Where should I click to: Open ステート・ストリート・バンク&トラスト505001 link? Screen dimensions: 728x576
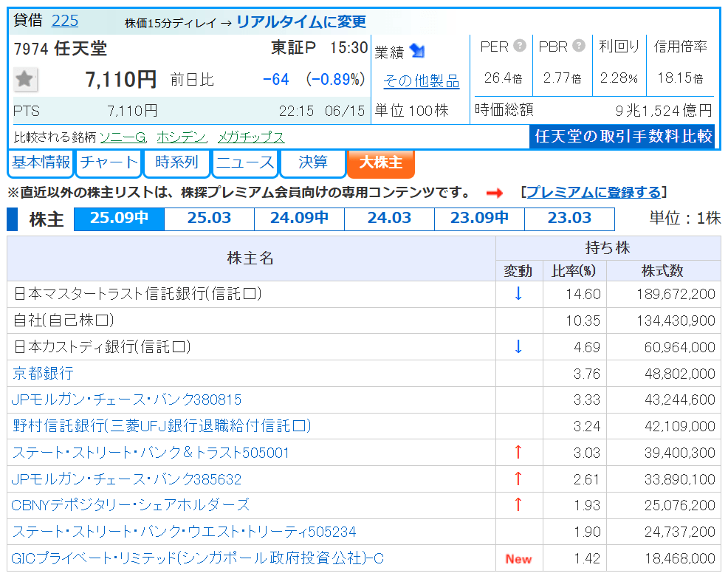[151, 453]
